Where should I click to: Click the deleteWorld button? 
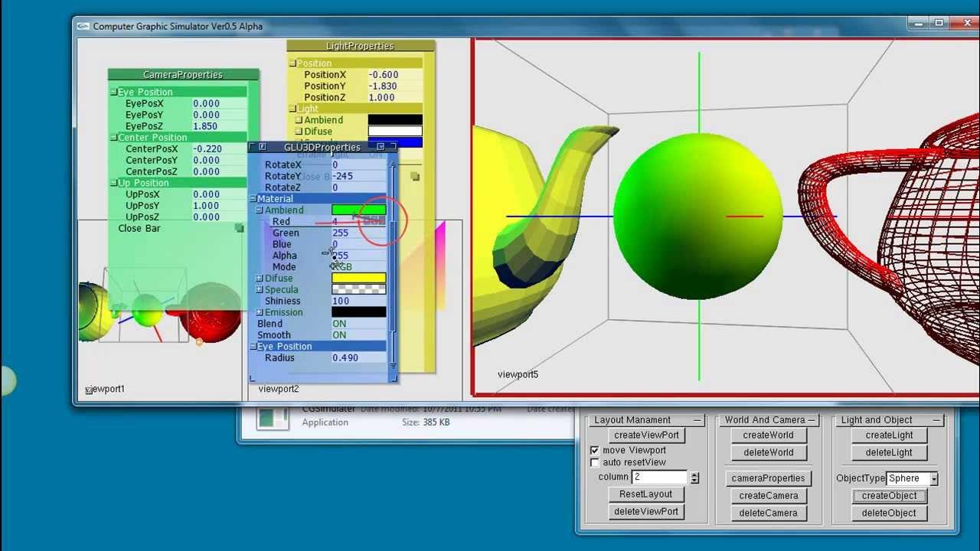coord(768,452)
